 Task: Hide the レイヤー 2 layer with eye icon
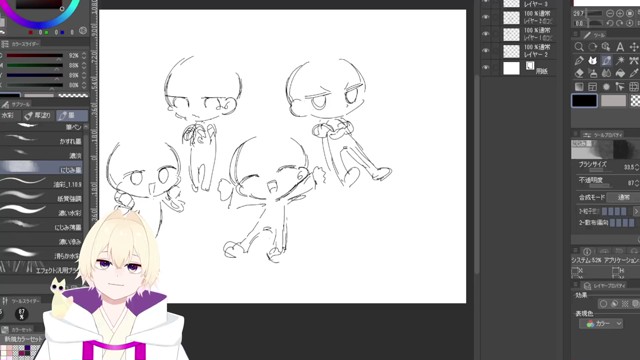pos(485,51)
